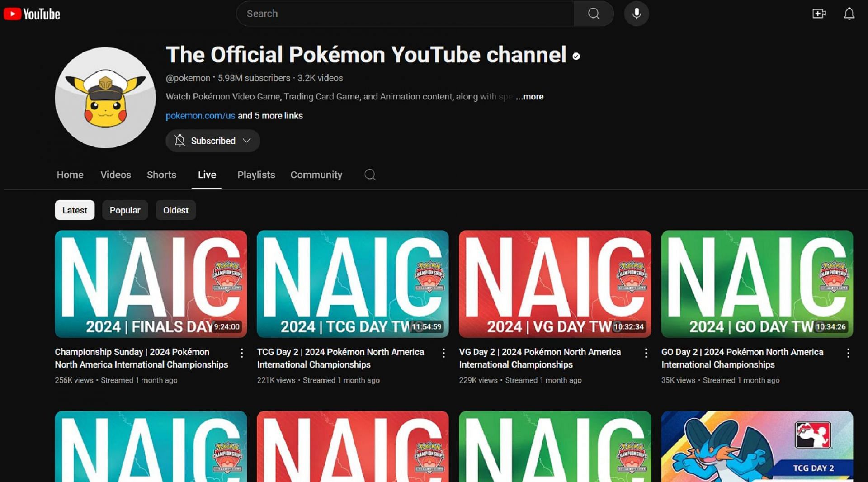Go to the Home tab

point(70,175)
